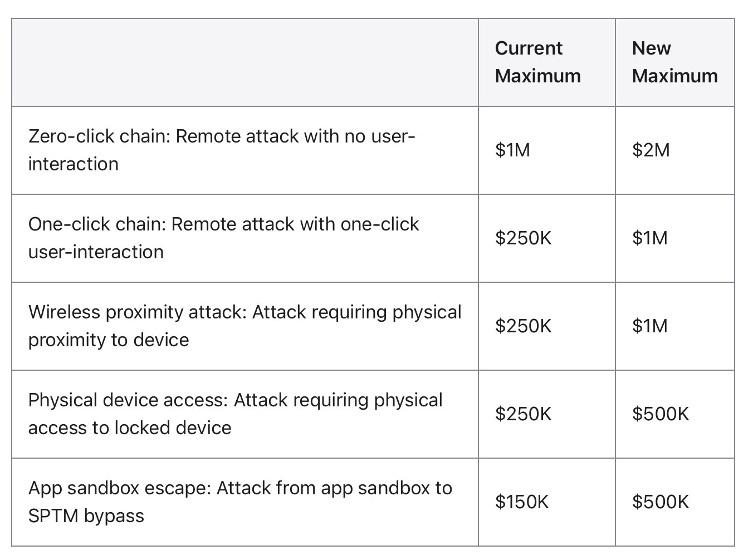Select the Wireless proximity attack description cell
This screenshot has height=560, width=753.
coord(245,326)
